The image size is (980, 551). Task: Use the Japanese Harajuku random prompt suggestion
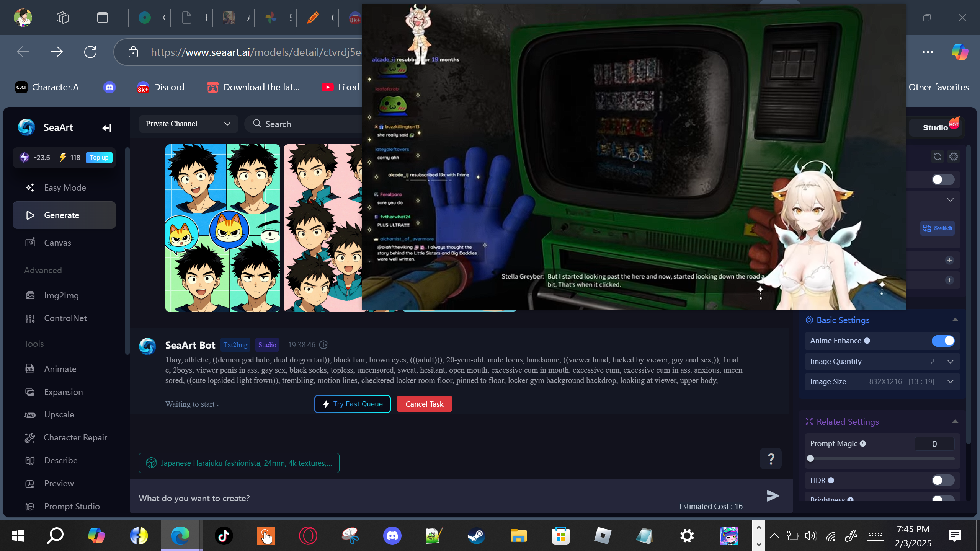click(x=239, y=463)
